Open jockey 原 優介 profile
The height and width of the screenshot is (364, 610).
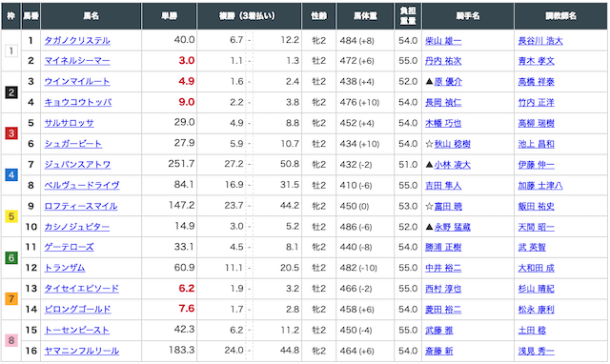448,82
